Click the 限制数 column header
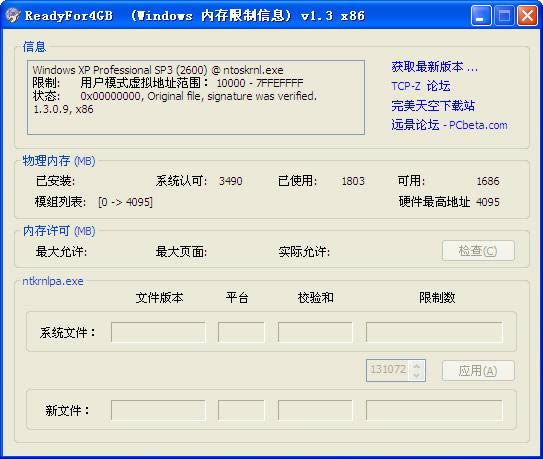The image size is (543, 459). [x=437, y=298]
